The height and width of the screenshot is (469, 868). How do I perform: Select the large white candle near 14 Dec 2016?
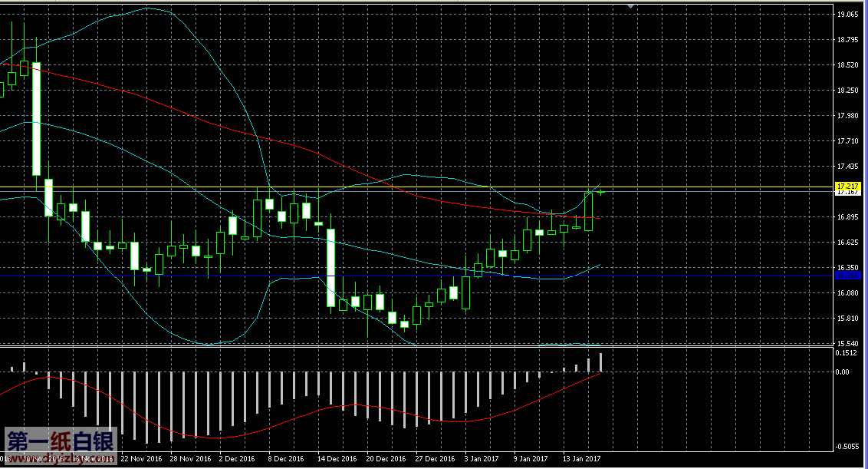331,267
